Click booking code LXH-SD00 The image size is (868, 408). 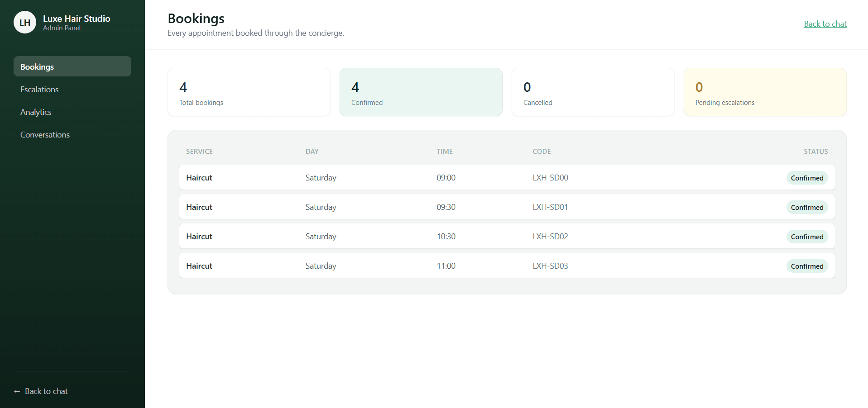click(x=550, y=178)
